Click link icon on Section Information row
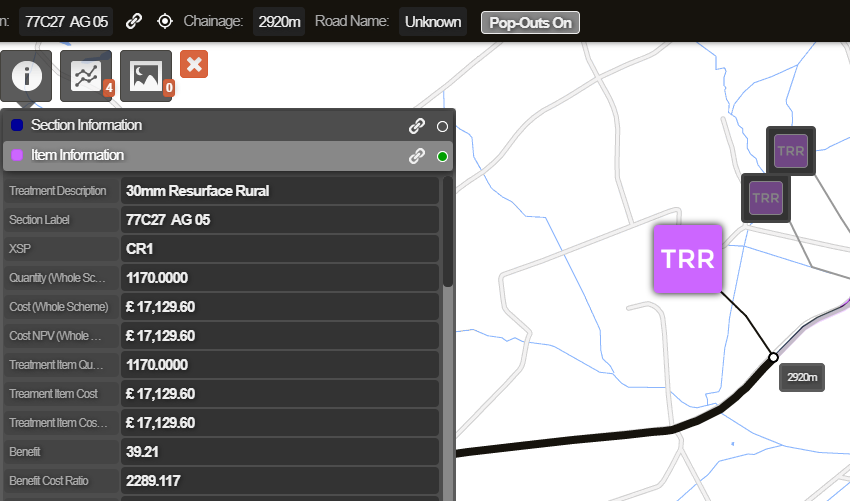This screenshot has width=850, height=501. click(417, 126)
